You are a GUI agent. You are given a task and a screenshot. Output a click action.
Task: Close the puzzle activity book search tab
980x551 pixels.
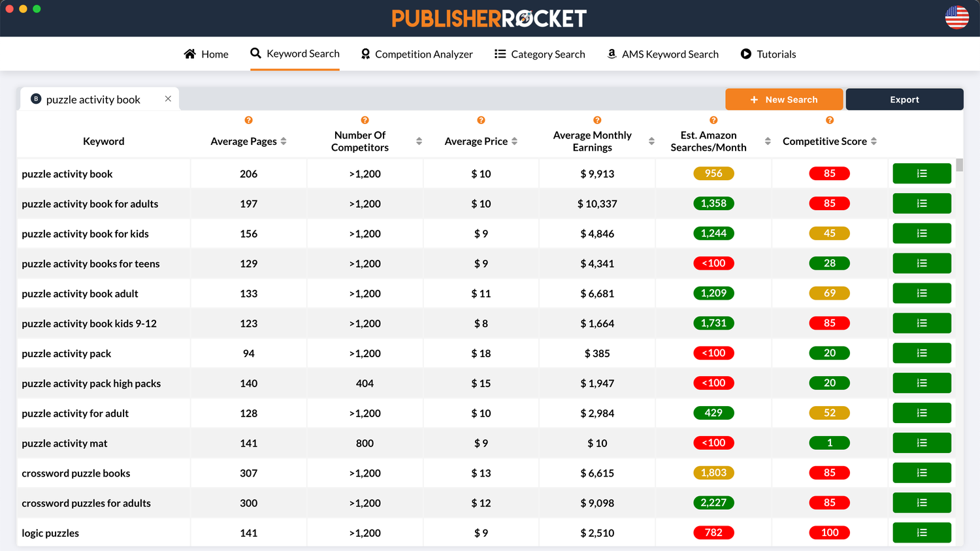pos(168,99)
